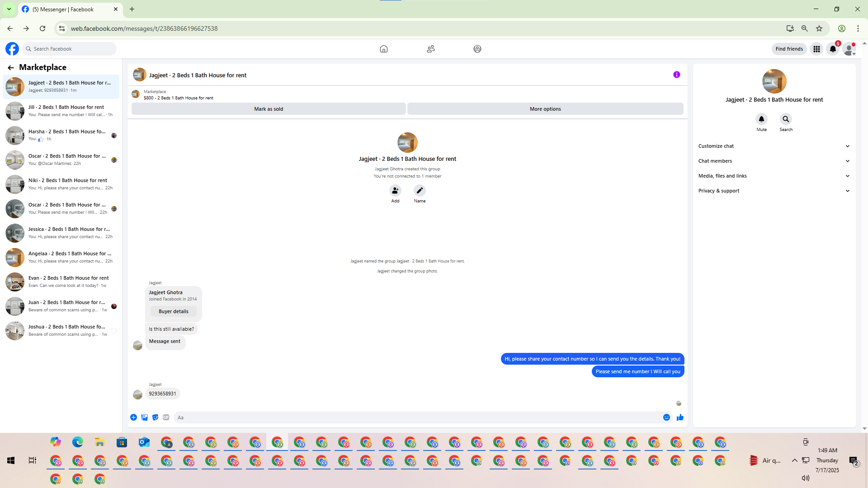Click the Mark as sold button
The width and height of the screenshot is (868, 488).
click(x=269, y=109)
